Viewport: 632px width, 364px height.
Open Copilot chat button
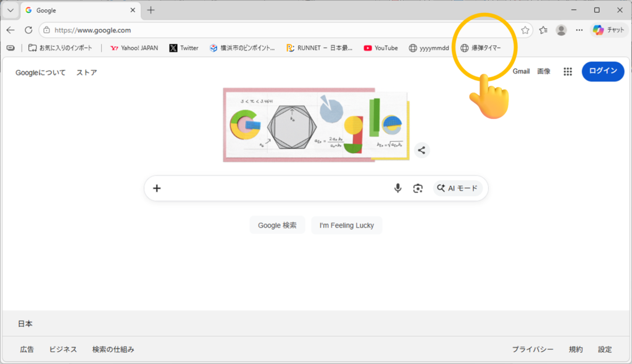[x=609, y=30]
